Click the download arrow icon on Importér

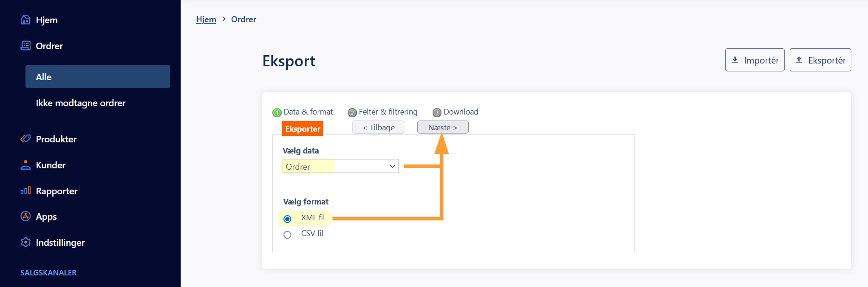click(x=735, y=60)
